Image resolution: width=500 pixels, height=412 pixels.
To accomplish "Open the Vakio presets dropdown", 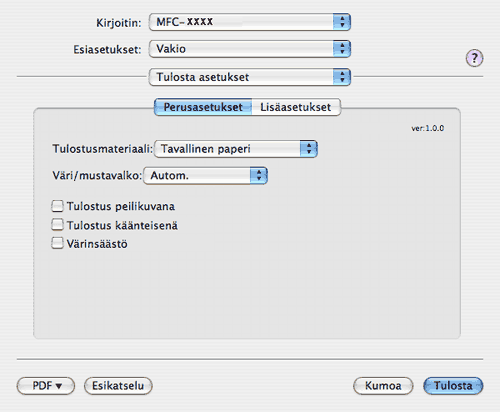I will pyautogui.click(x=250, y=49).
